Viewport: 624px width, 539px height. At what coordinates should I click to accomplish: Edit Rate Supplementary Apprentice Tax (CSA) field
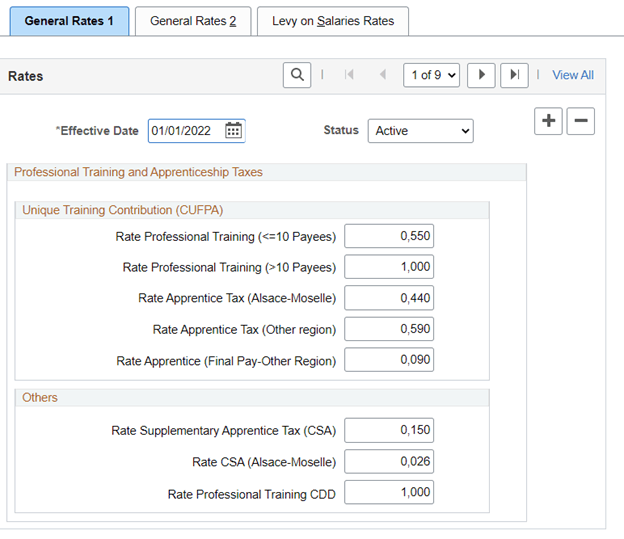[389, 430]
